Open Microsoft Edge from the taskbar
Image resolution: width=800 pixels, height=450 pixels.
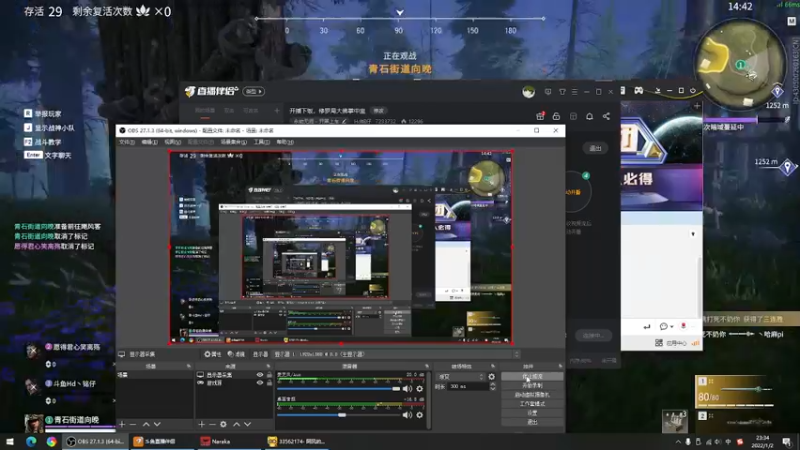click(31, 441)
